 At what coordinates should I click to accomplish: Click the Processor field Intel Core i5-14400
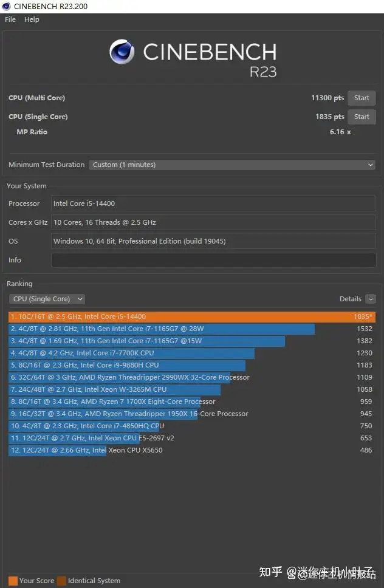point(213,203)
